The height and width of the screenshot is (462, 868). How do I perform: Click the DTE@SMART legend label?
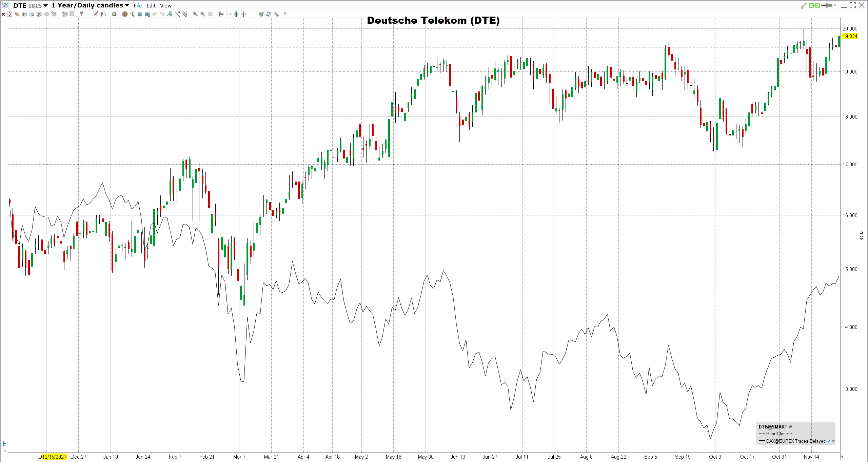(x=773, y=427)
